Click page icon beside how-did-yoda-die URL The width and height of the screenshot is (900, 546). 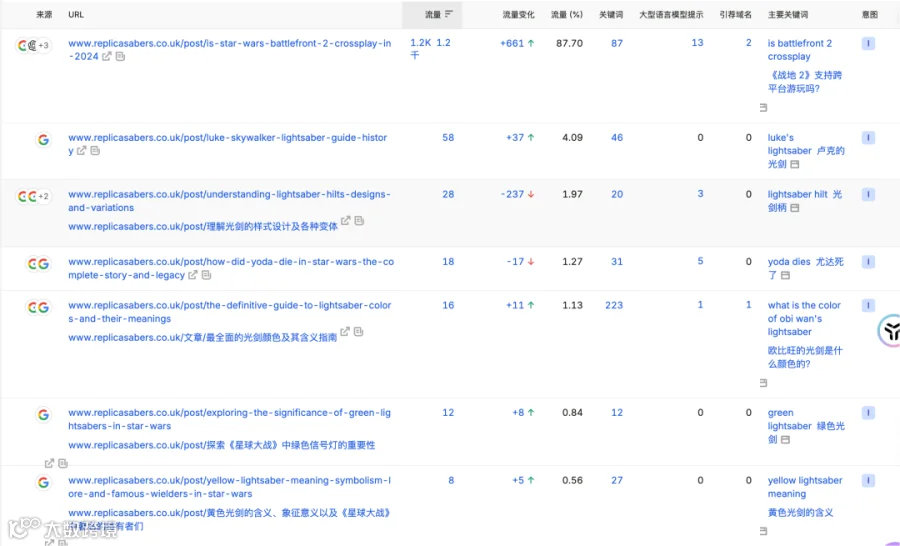tap(207, 275)
